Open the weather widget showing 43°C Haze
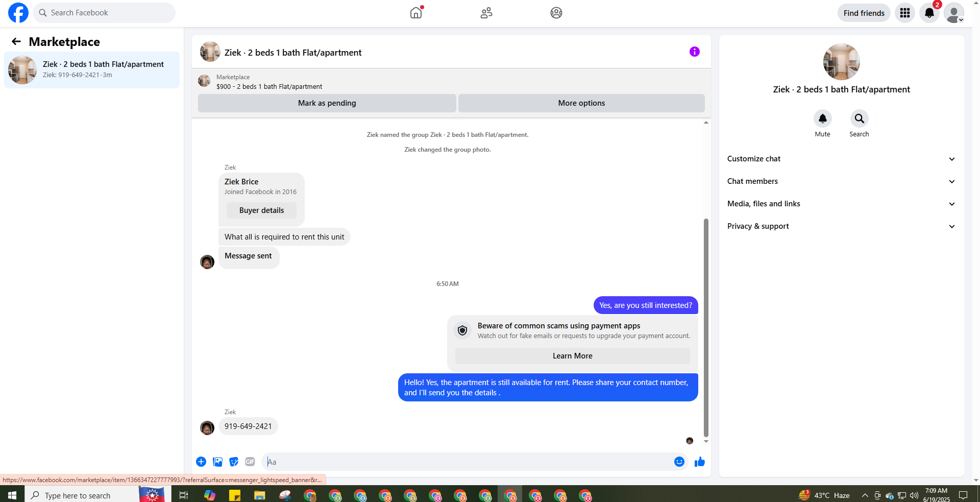Image resolution: width=980 pixels, height=502 pixels. pyautogui.click(x=824, y=495)
